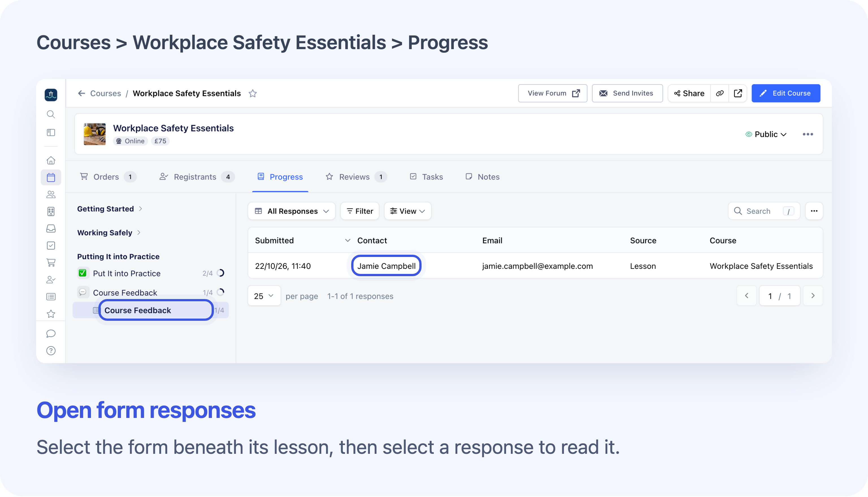868x497 pixels.
Task: Open the calendar events icon in the sidebar
Action: pos(51,177)
